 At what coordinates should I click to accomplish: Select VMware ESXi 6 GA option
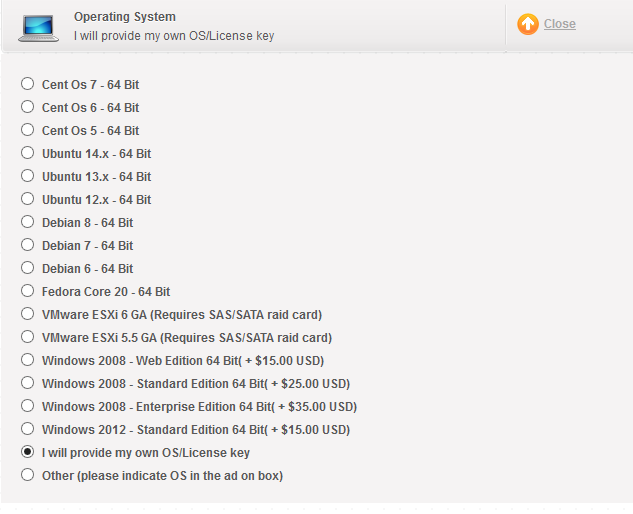point(28,315)
